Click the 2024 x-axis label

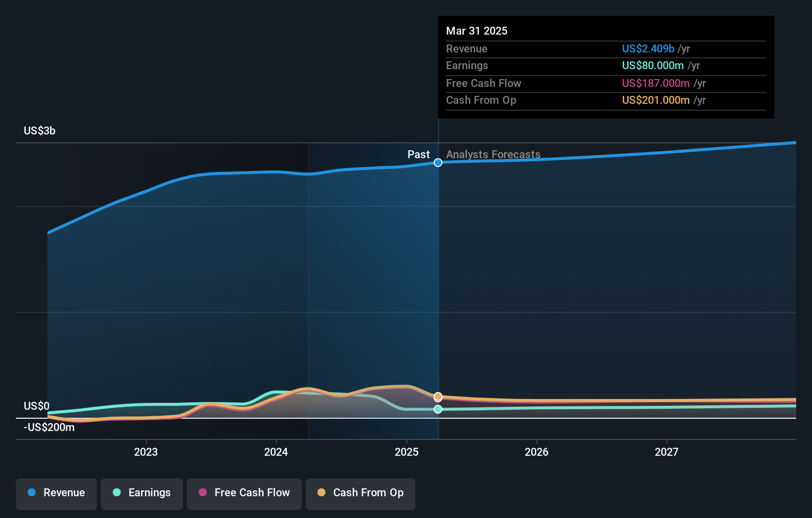[276, 452]
